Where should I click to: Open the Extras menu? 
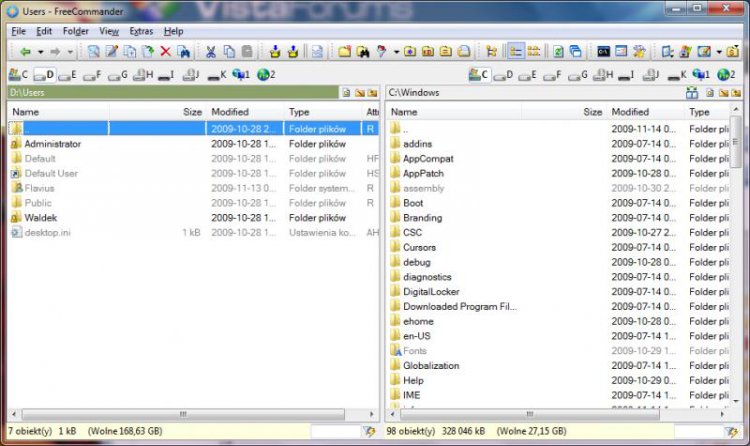(x=141, y=31)
